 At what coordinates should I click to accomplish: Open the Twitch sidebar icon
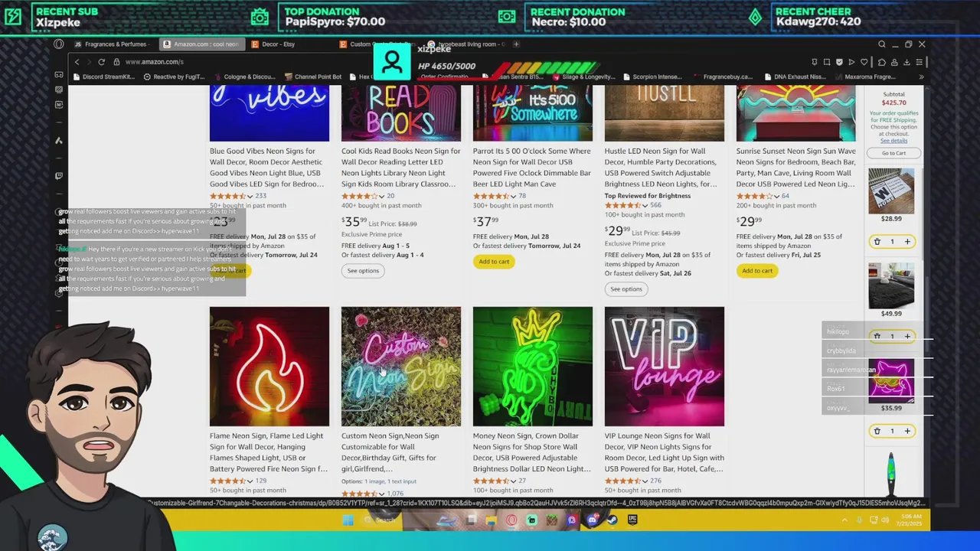[59, 175]
